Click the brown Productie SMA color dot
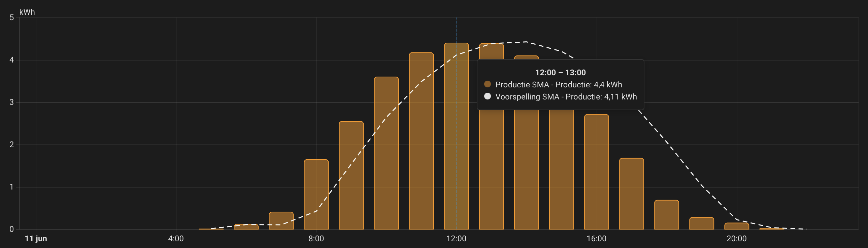This screenshot has width=868, height=248. (x=487, y=84)
